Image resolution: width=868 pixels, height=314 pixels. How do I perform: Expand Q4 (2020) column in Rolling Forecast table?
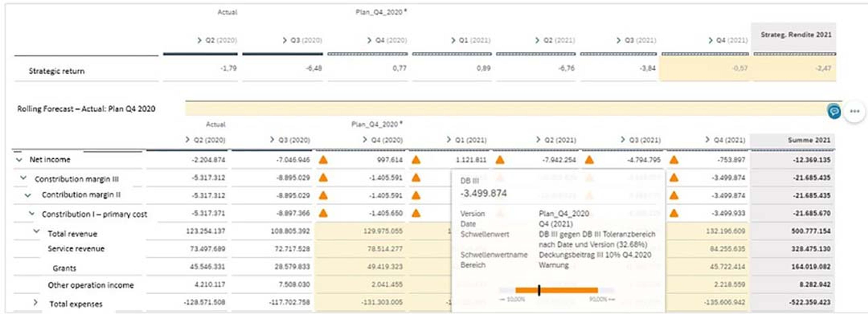365,139
